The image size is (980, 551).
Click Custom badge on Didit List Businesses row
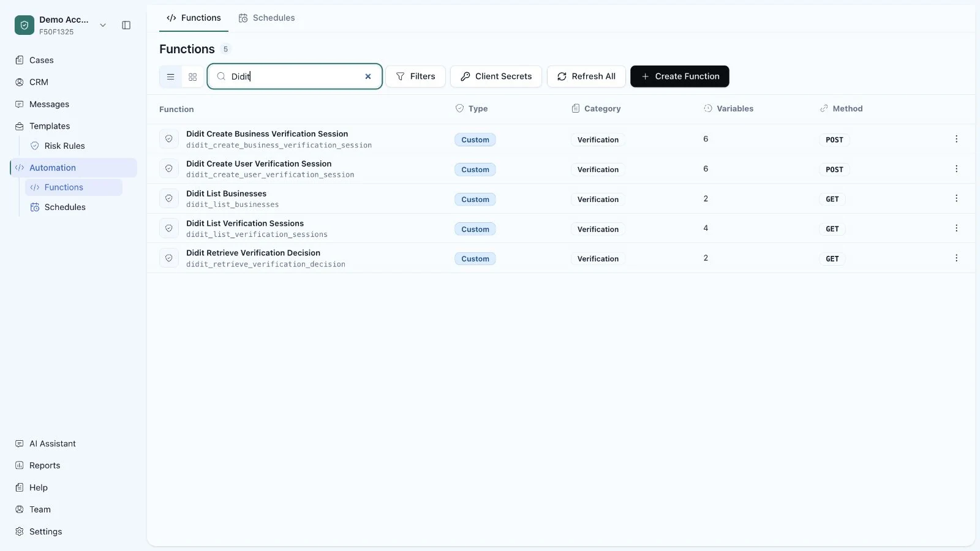[475, 200]
